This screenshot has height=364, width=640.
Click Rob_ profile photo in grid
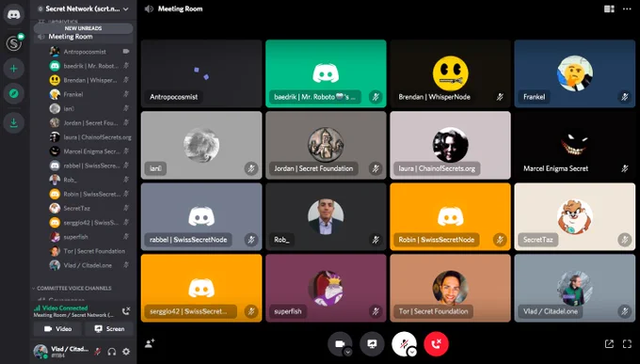[326, 216]
